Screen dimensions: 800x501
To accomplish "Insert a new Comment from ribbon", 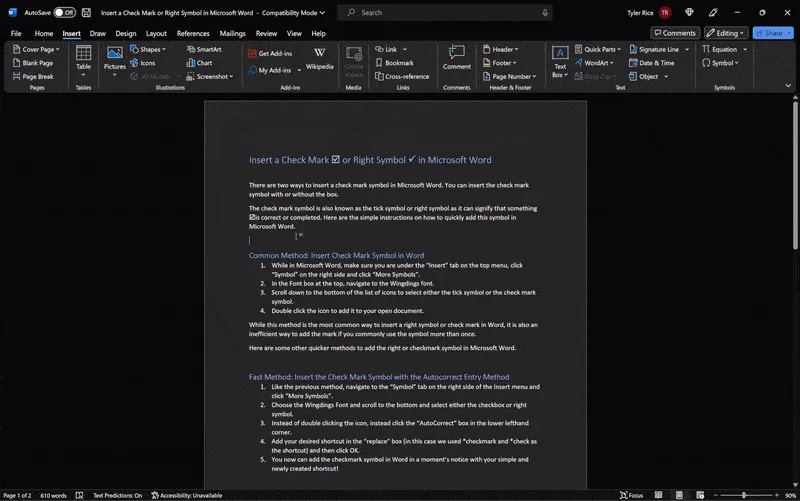I will (457, 58).
